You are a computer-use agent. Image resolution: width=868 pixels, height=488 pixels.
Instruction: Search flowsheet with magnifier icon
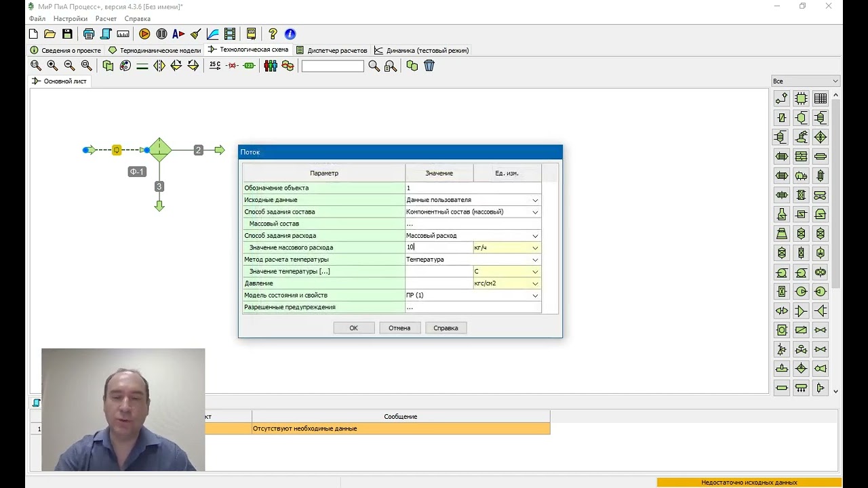coord(374,66)
